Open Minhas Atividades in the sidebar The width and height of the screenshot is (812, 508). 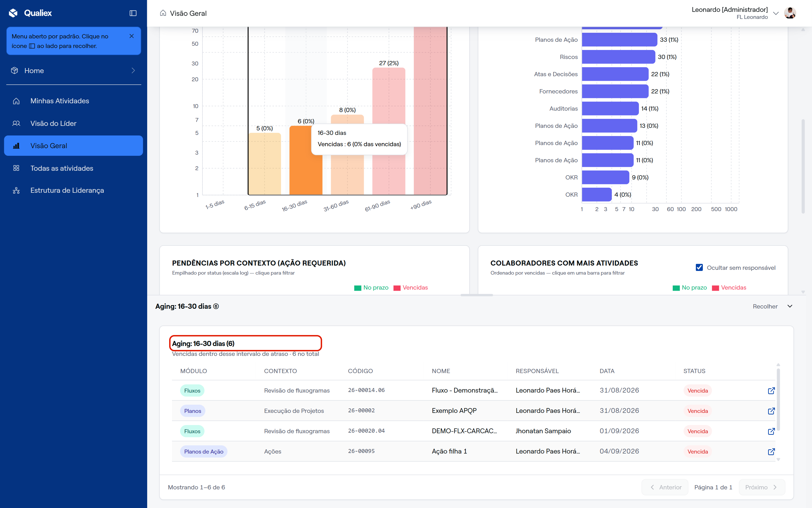[x=74, y=101]
